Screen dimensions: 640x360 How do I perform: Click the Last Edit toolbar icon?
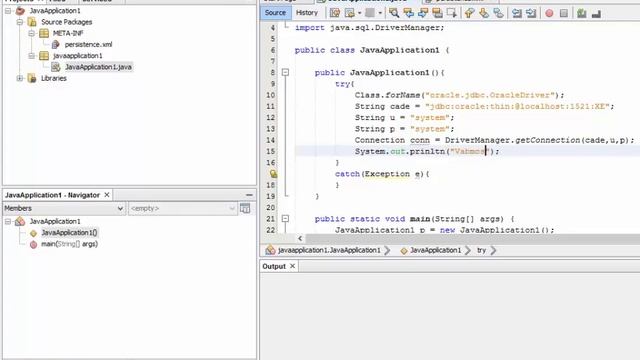(x=335, y=13)
